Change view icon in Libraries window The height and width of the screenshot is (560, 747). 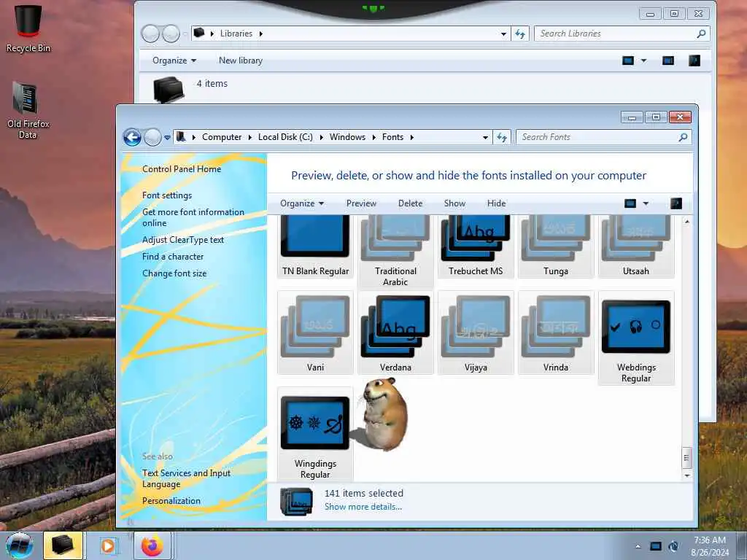[x=628, y=61]
